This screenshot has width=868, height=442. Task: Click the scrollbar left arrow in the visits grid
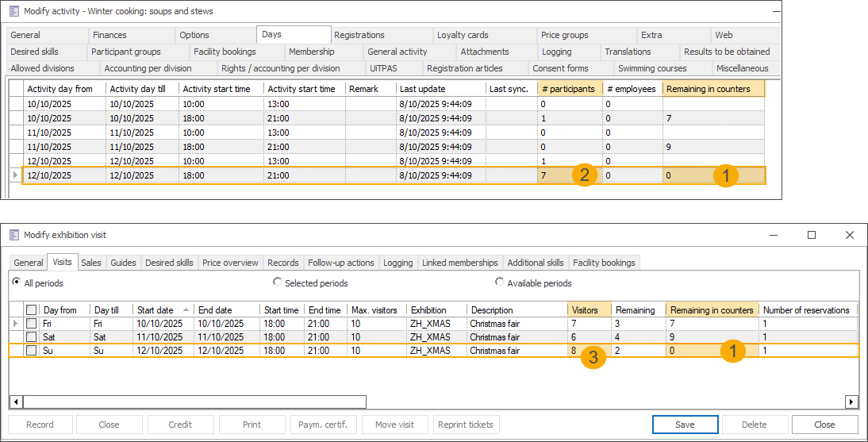(16, 402)
